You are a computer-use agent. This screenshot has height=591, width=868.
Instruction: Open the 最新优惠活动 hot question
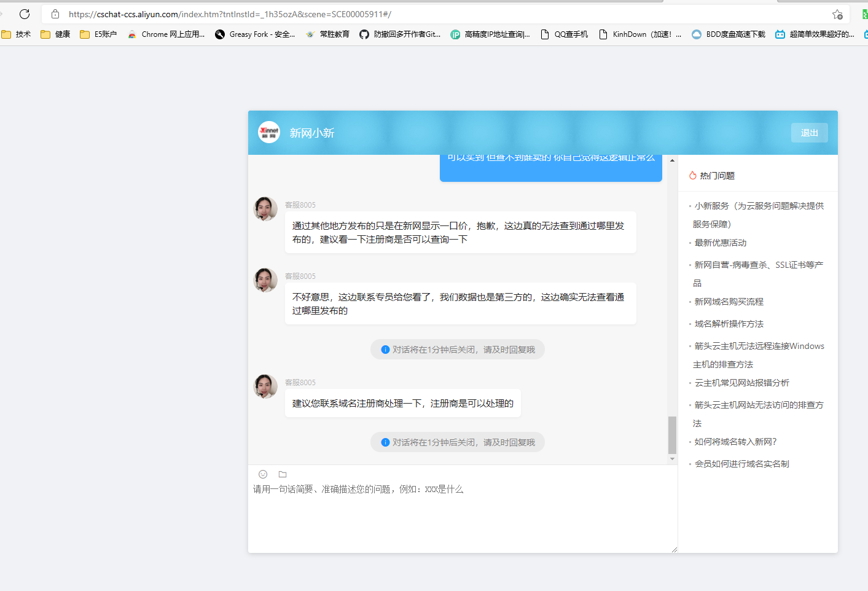click(721, 243)
